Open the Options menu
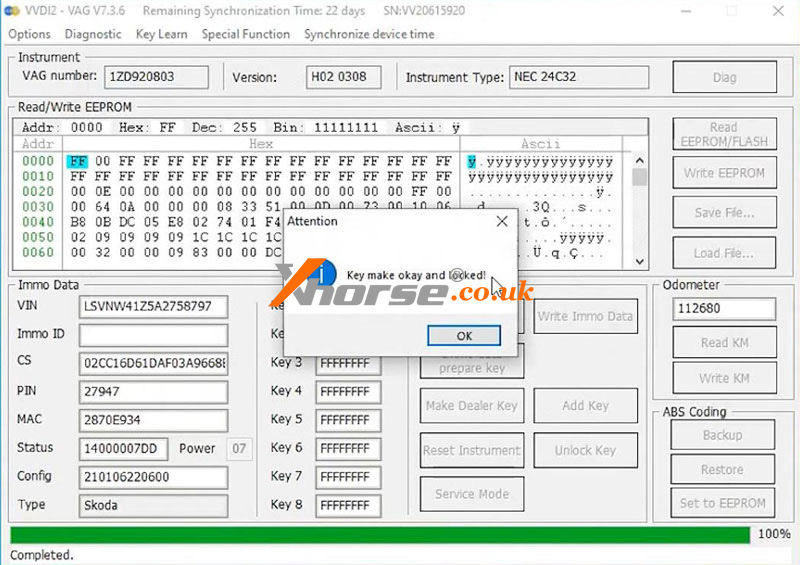800x565 pixels. point(29,34)
